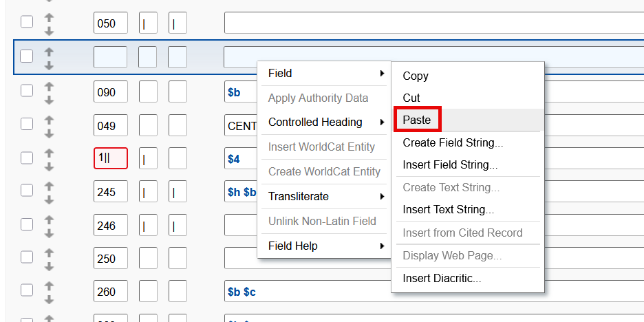Screen dimensions: 644x322
Task: Choose Create Field String... option
Action: [x=453, y=142]
